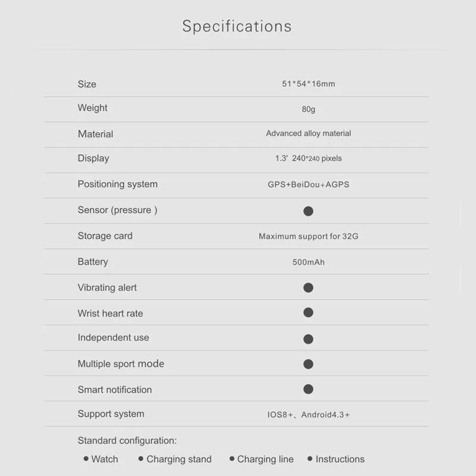
Task: Click the Multiple sport mode dot
Action: [x=308, y=364]
